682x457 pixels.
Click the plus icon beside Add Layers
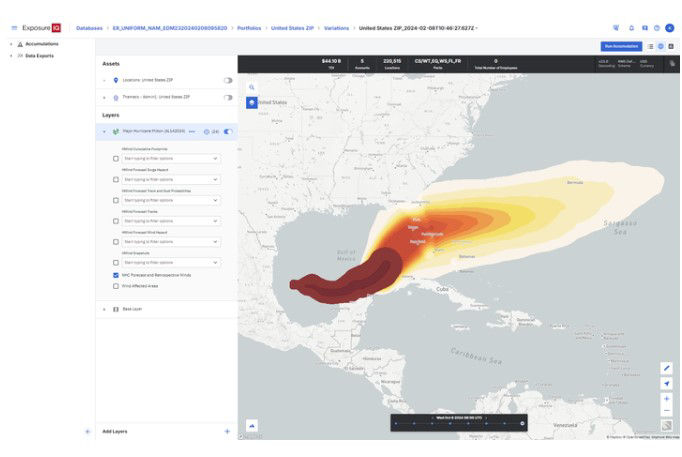point(227,431)
